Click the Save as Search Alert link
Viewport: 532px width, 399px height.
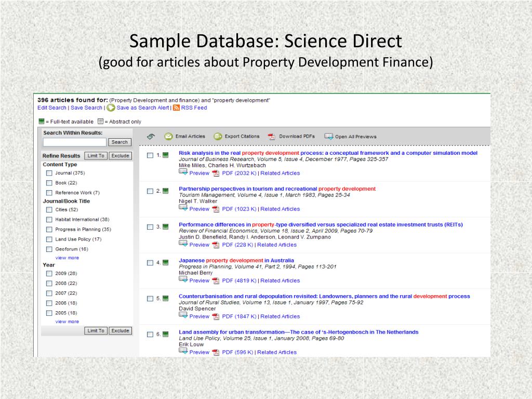tap(143, 108)
